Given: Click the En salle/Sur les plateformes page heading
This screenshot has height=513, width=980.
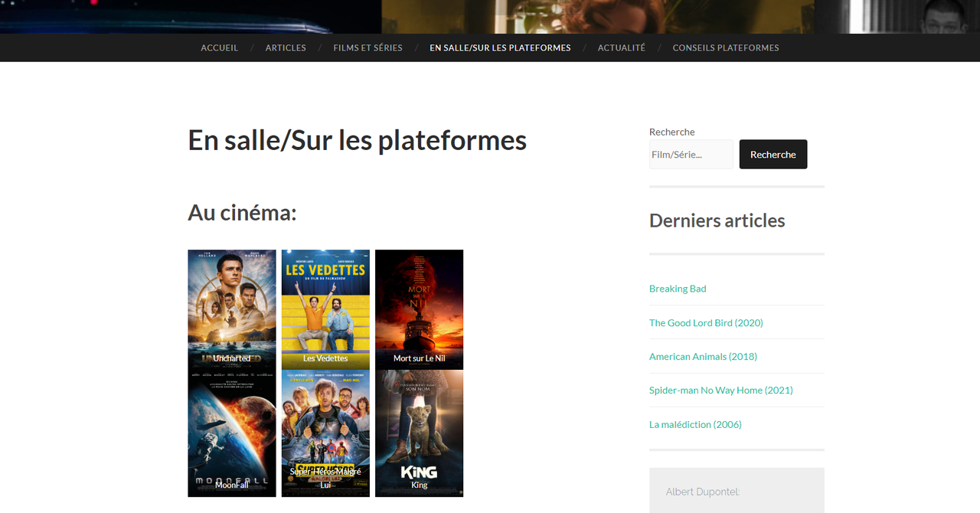Looking at the screenshot, I should tap(358, 140).
